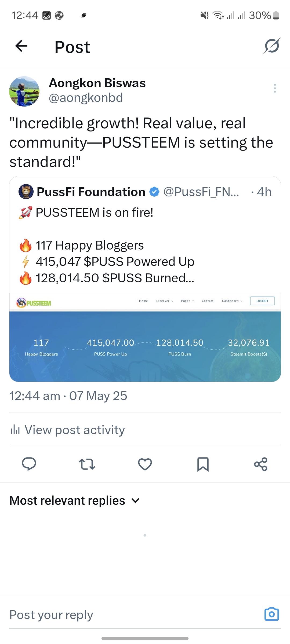Tap the reply speech bubble icon
The height and width of the screenshot is (644, 290).
tap(29, 464)
